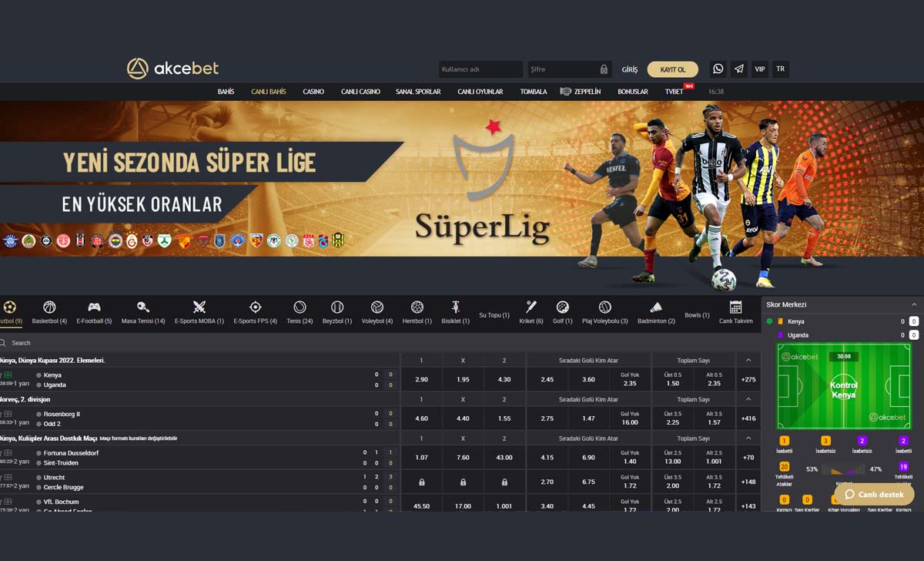Viewport: 924px width, 561px height.
Task: Select Golf (1) ball icon
Action: (563, 307)
